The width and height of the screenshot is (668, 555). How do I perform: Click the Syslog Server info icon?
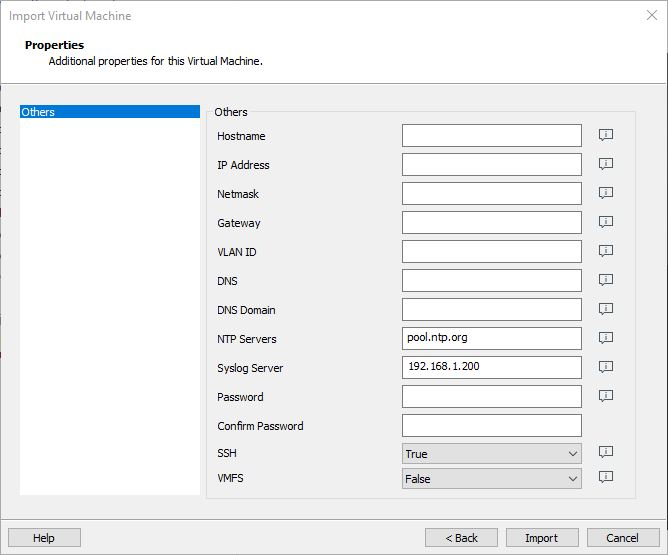pos(605,367)
